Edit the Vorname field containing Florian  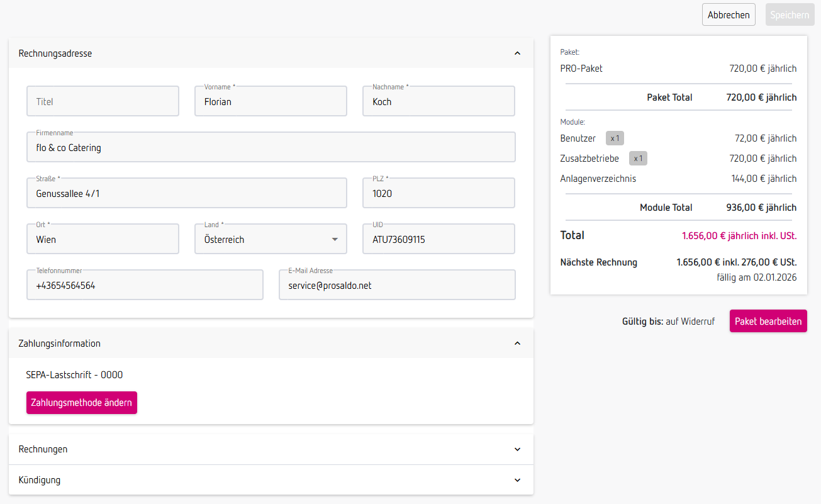coord(271,101)
